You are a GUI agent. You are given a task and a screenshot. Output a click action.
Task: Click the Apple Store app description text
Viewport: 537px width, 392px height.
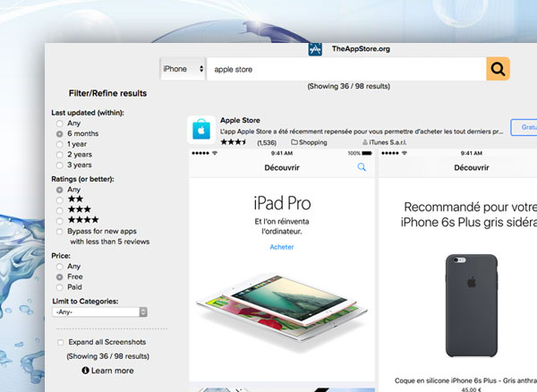pyautogui.click(x=362, y=132)
